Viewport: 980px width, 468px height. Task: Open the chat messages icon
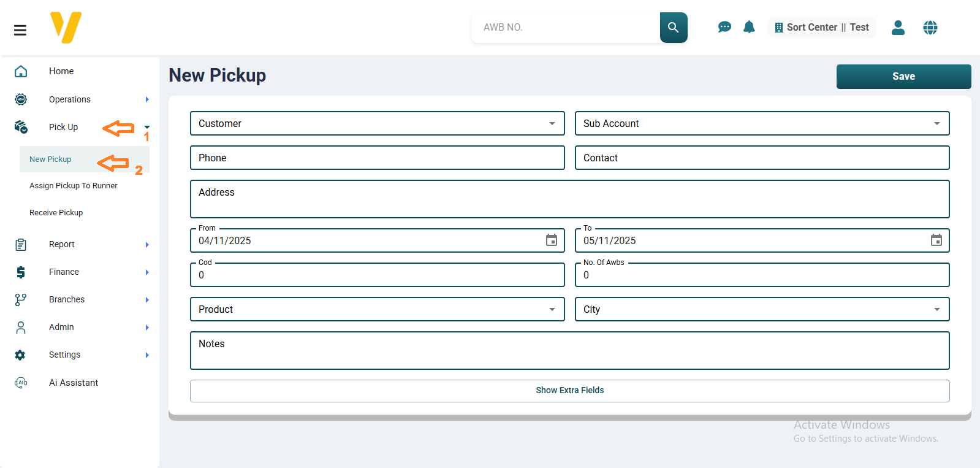[724, 27]
